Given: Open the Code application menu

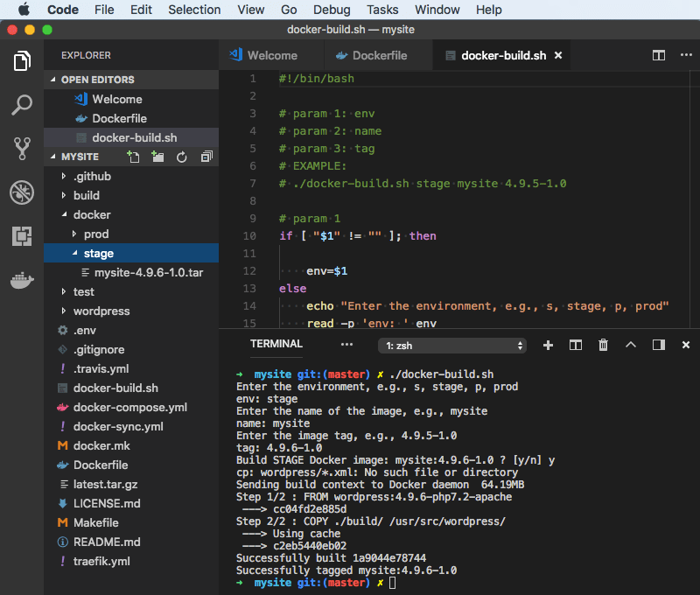Looking at the screenshot, I should click(63, 10).
